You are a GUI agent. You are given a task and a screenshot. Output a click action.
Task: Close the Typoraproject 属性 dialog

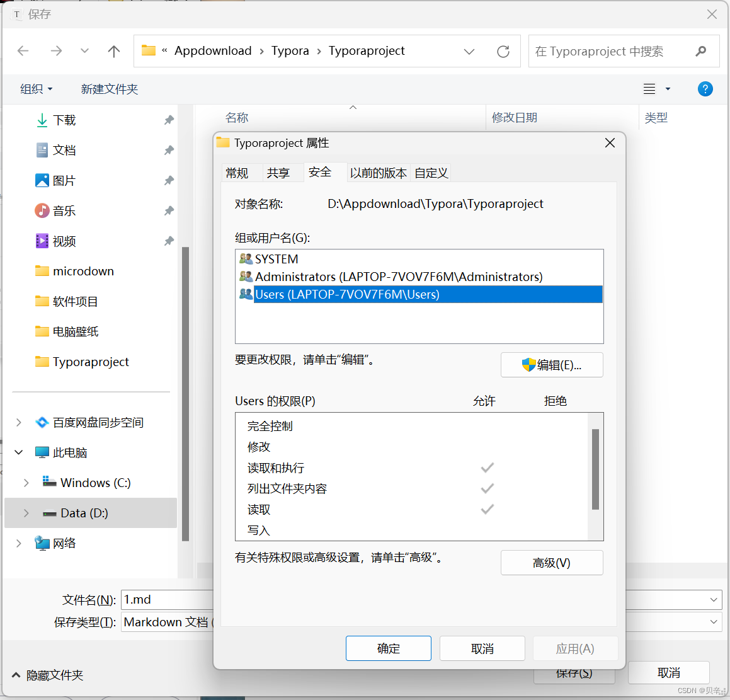[x=610, y=143]
